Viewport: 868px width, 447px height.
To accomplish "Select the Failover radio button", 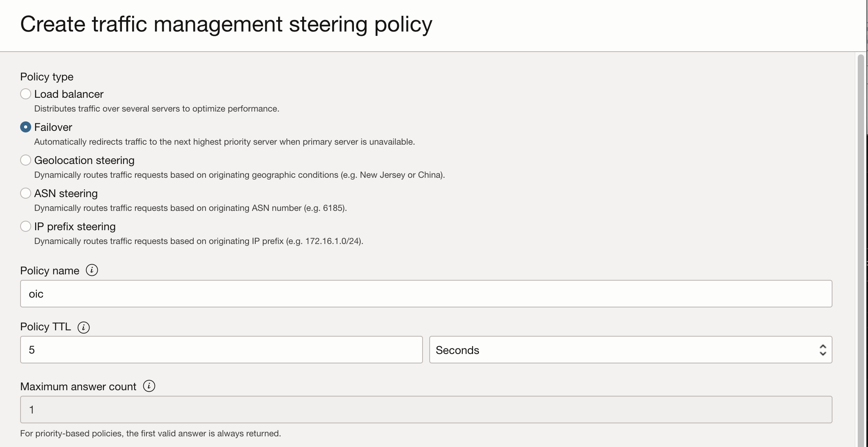I will 26,127.
